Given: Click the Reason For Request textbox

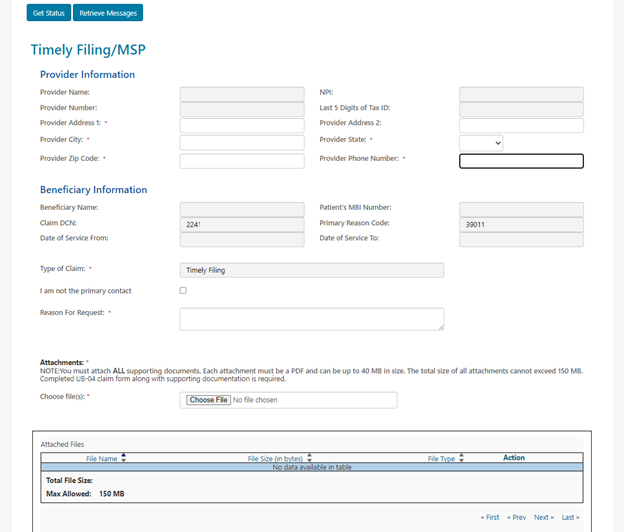Looking at the screenshot, I should pos(311,318).
